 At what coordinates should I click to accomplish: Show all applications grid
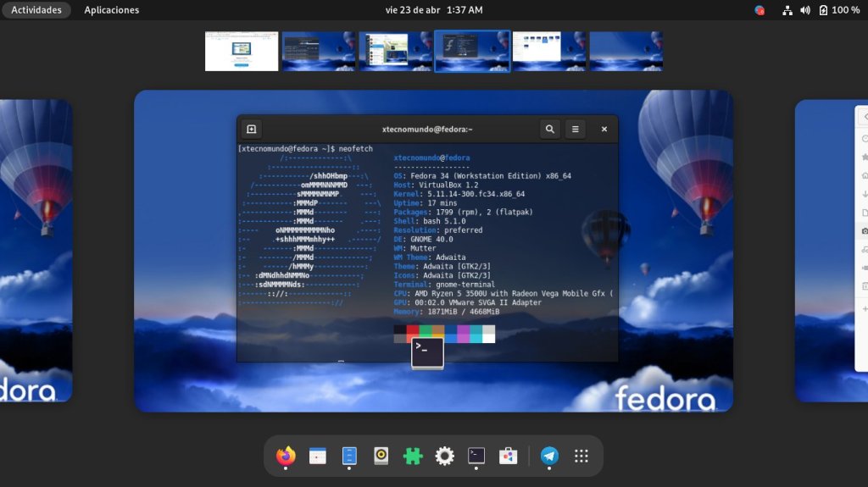coord(581,457)
